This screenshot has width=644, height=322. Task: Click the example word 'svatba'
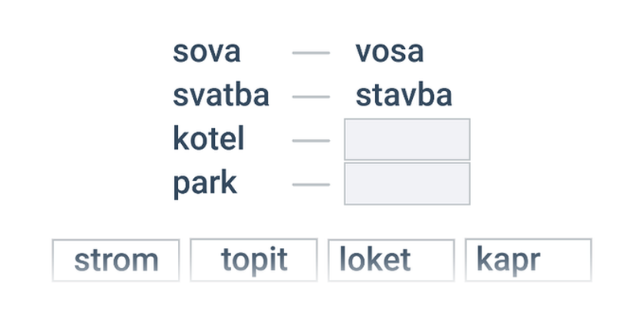tap(221, 95)
